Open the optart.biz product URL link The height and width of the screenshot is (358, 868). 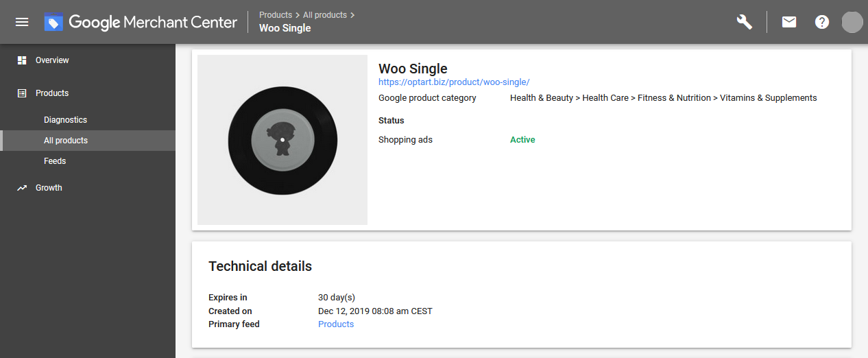point(454,82)
